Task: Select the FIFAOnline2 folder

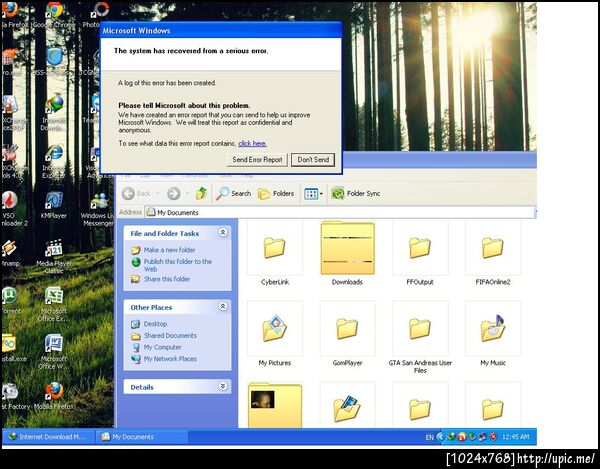Action: 493,254
